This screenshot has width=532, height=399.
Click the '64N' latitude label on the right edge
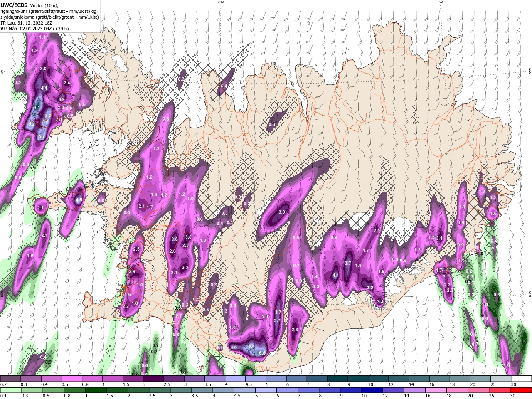pyautogui.click(x=530, y=293)
